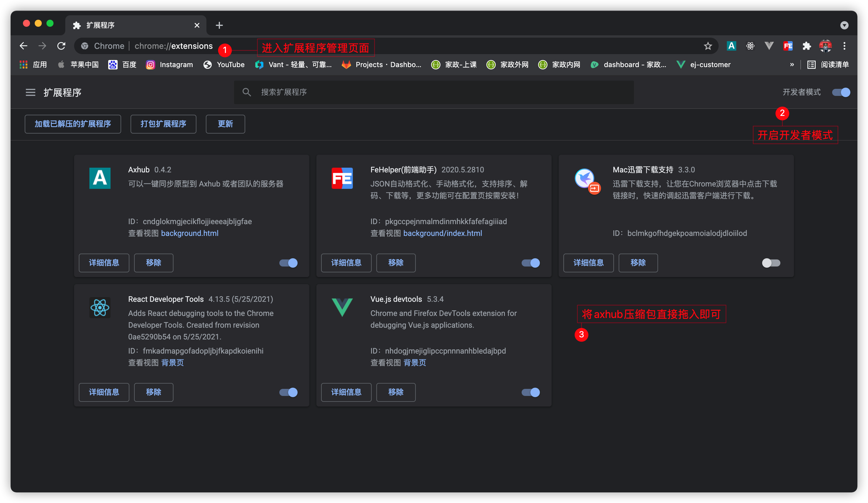
Task: Open the bookmarks overflow chevron
Action: [792, 64]
